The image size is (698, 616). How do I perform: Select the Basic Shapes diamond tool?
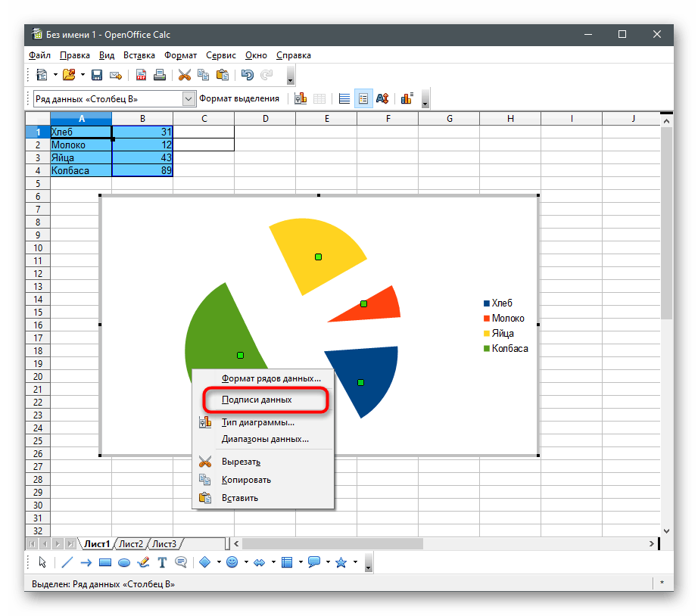204,562
